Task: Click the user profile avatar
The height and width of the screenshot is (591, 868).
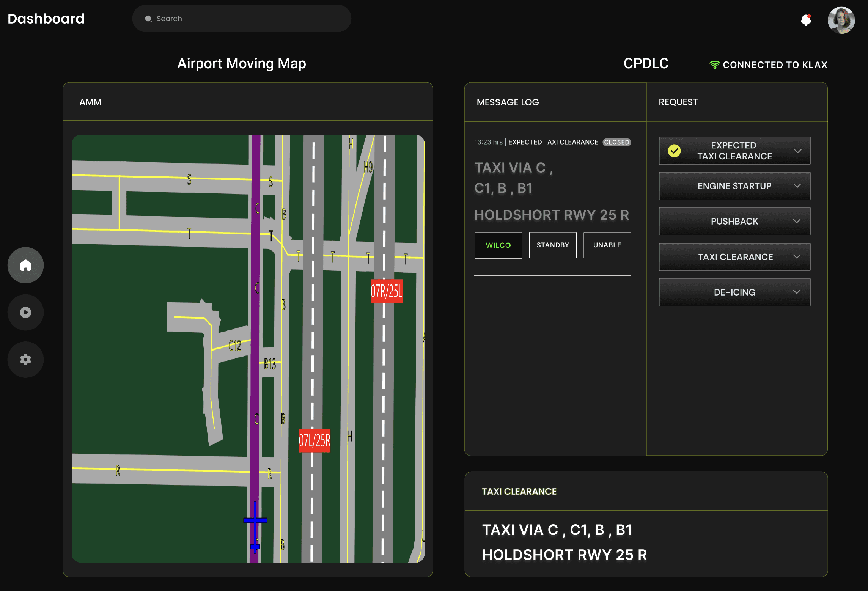Action: [841, 20]
